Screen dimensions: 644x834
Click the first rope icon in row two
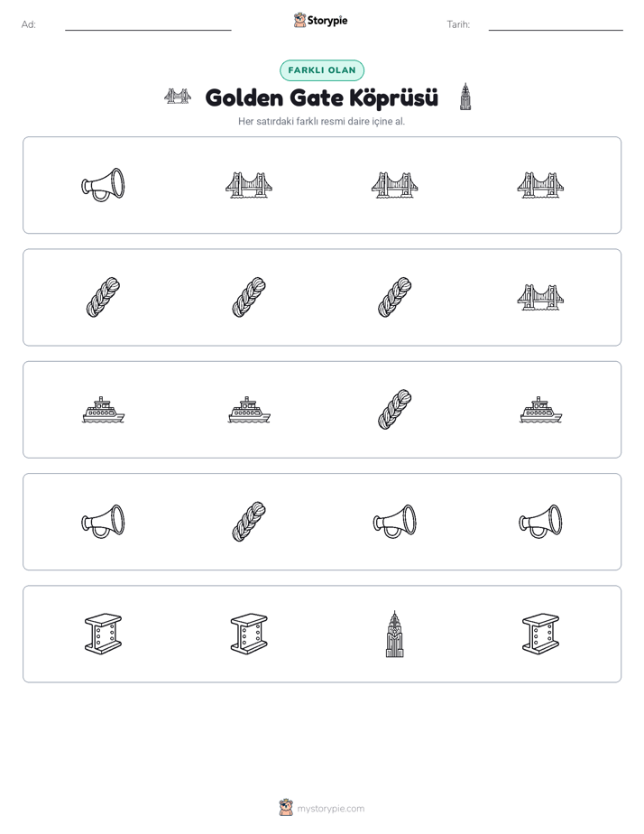tap(103, 297)
